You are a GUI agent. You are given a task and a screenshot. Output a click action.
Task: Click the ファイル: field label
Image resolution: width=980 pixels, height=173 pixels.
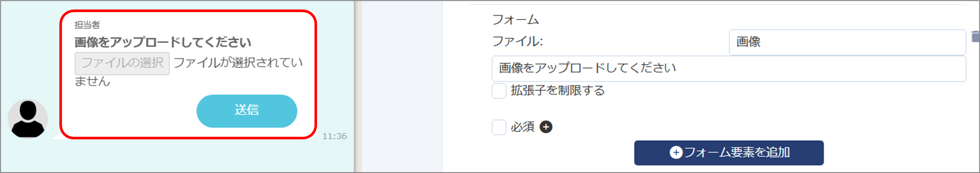(518, 41)
